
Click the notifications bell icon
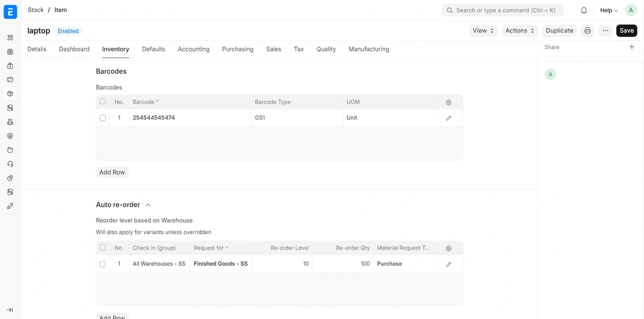(x=584, y=10)
